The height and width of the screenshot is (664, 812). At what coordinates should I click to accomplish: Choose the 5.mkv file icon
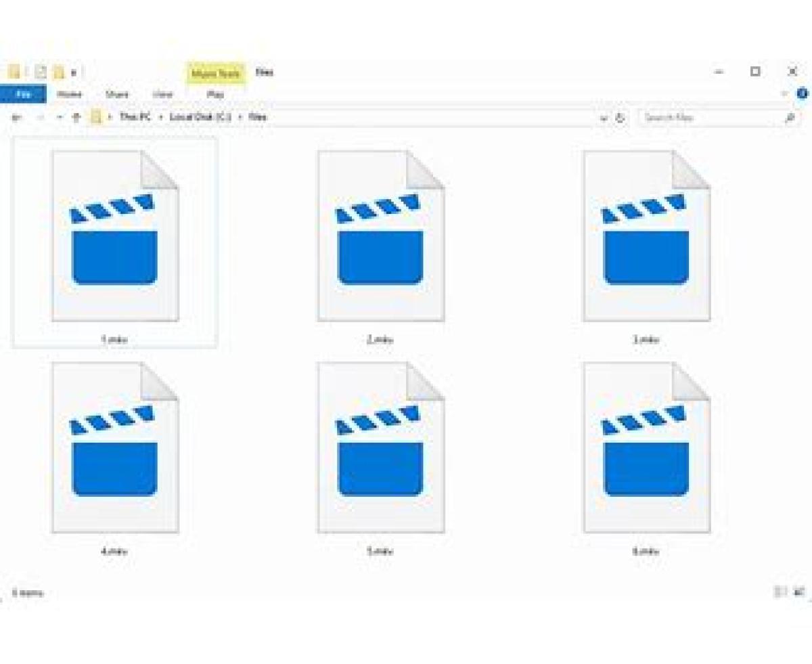click(x=380, y=448)
